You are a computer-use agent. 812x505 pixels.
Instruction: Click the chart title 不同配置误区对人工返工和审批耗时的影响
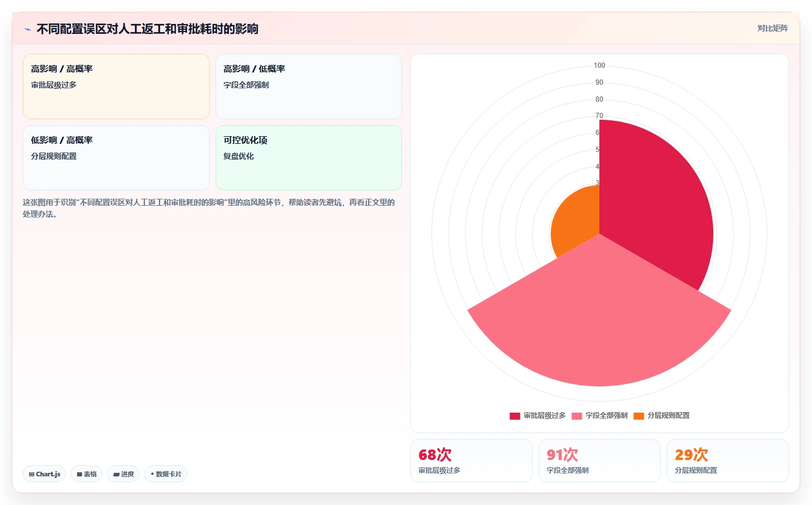click(x=147, y=29)
